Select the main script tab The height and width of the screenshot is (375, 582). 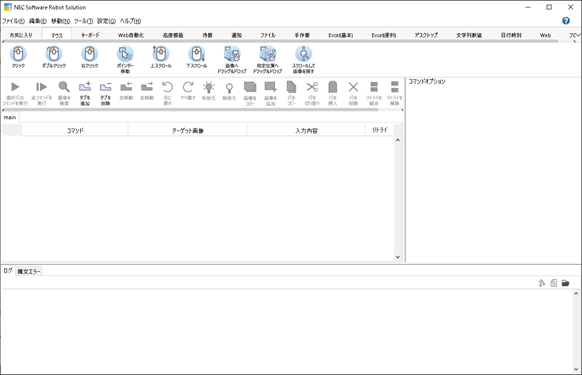10,117
